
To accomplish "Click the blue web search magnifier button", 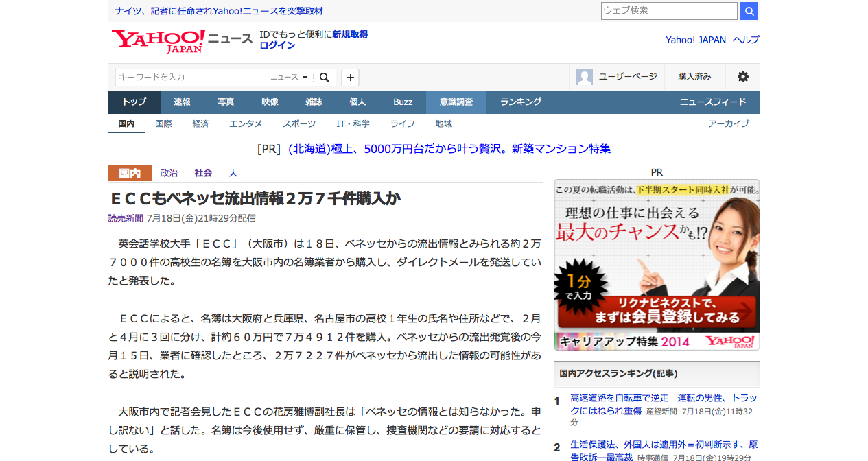I will pos(749,10).
